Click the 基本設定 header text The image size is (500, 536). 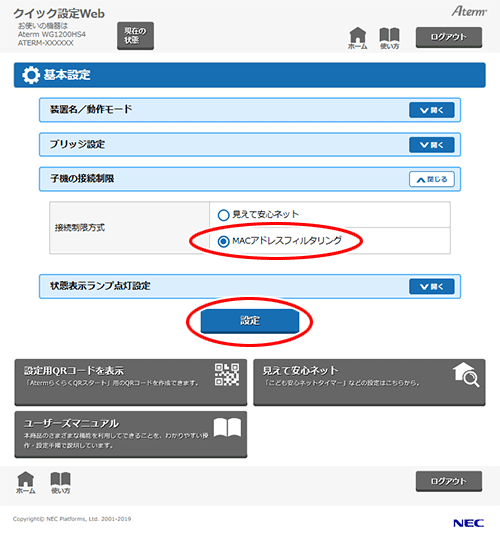(x=67, y=75)
